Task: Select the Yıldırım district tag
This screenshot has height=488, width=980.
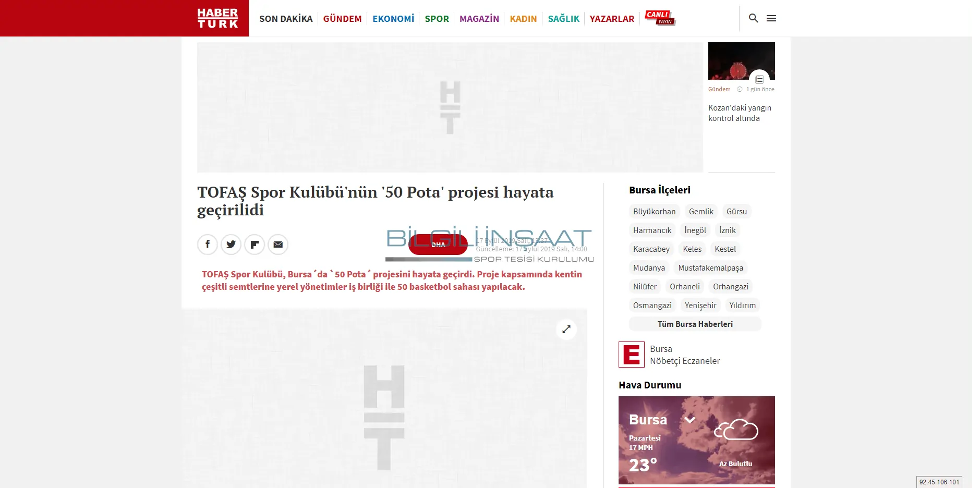Action: tap(742, 306)
